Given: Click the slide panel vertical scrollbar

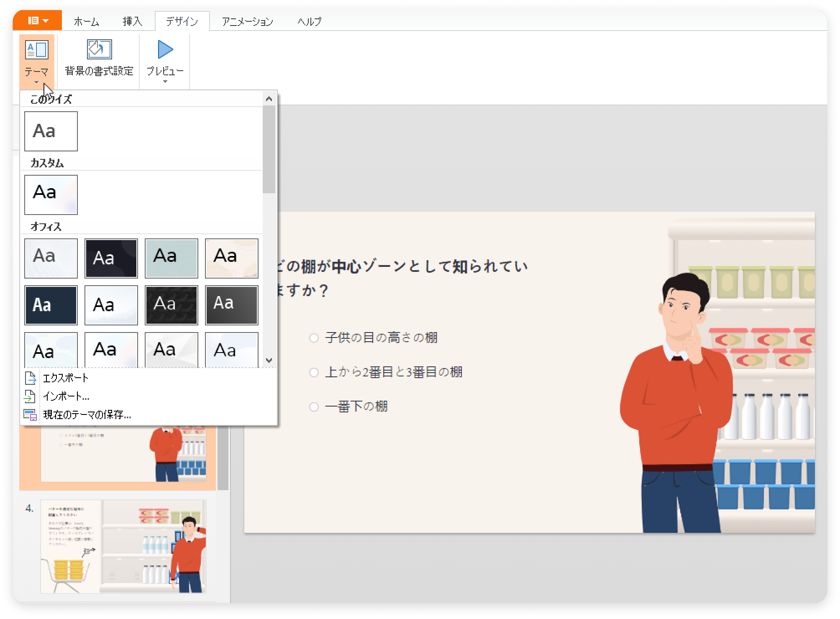Looking at the screenshot, I should point(223,458).
